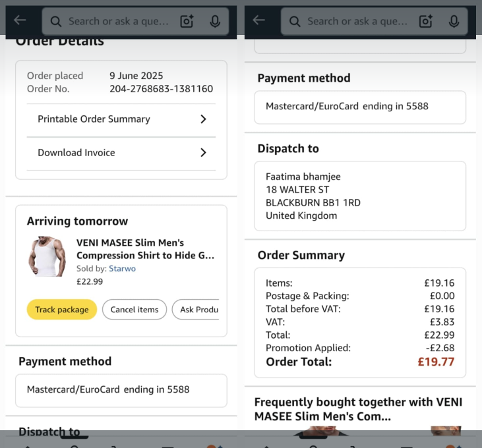Screen dimensions: 482x448
Task: Tap the back arrow in right screen
Action: point(259,20)
